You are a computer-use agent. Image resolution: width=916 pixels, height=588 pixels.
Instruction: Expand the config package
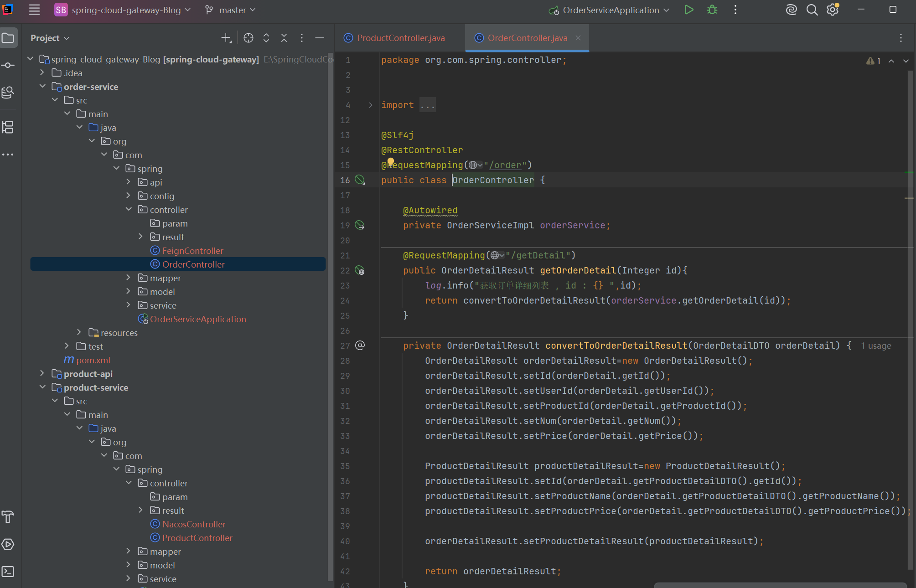(128, 196)
